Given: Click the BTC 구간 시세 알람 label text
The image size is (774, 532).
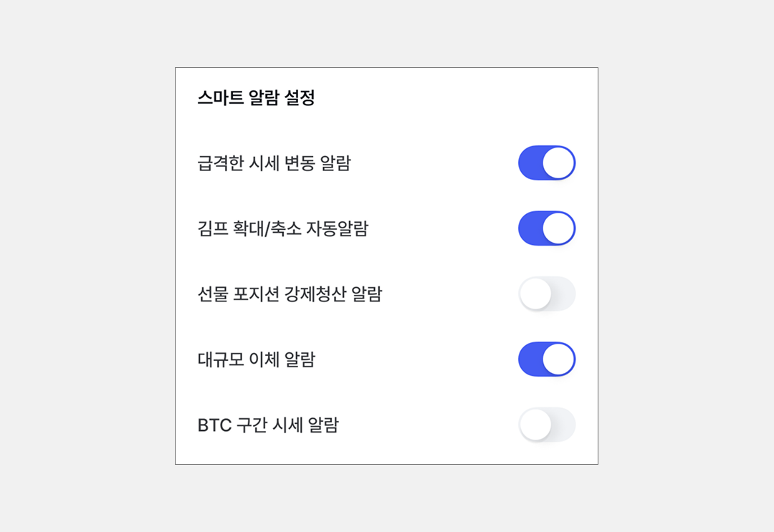Looking at the screenshot, I should [x=268, y=425].
